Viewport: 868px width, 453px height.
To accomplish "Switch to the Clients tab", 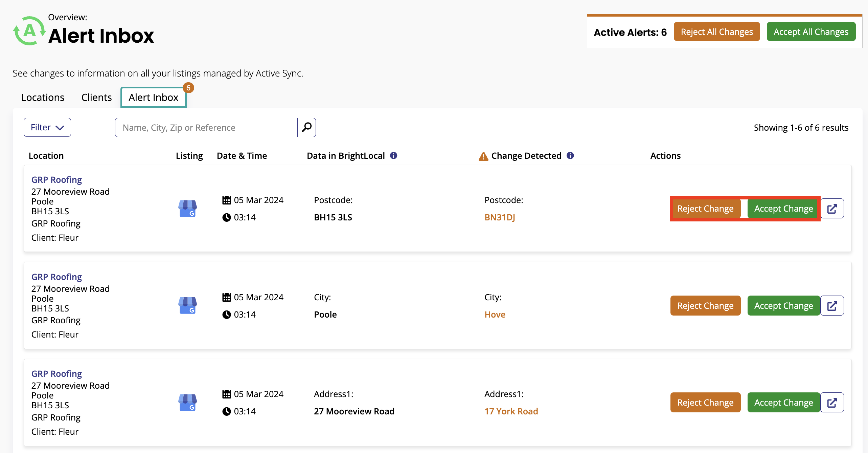I will [x=96, y=98].
